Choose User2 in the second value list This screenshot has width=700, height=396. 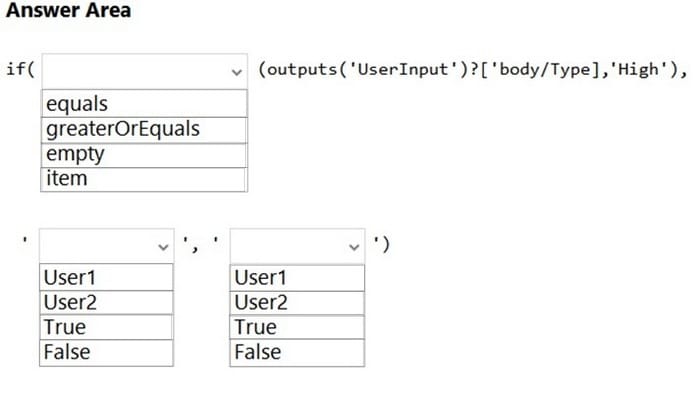coord(297,303)
